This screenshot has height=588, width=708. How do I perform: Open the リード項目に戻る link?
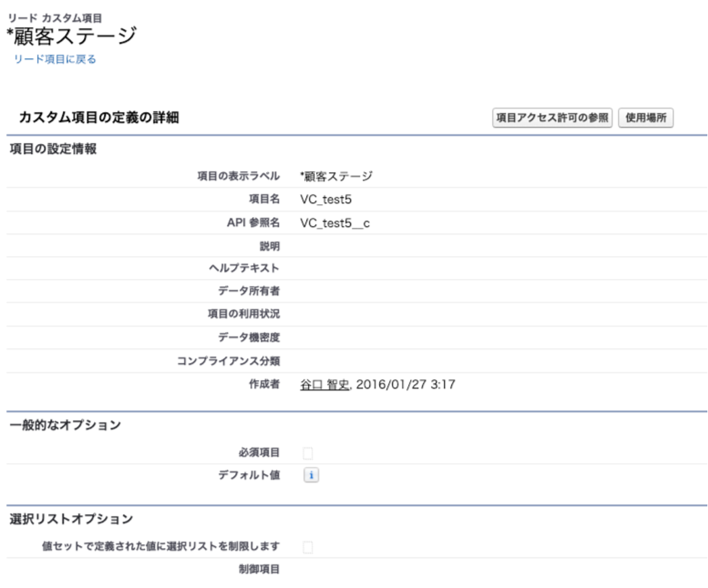55,59
